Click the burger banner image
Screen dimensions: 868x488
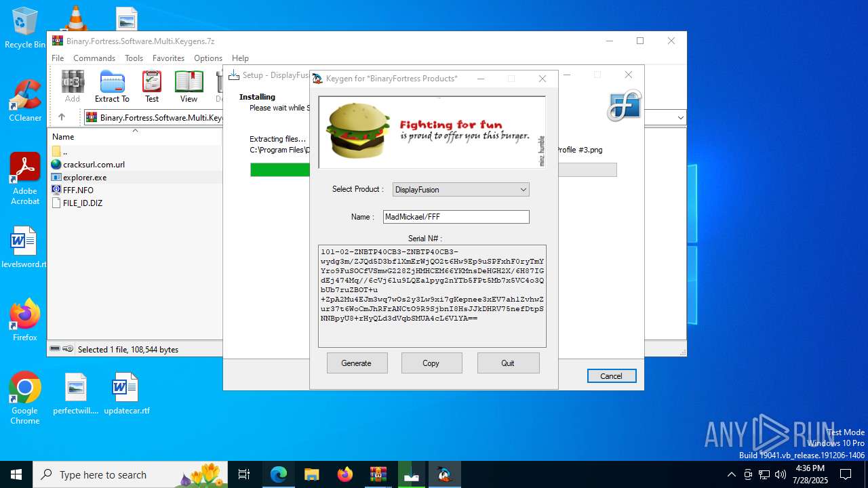[432, 132]
